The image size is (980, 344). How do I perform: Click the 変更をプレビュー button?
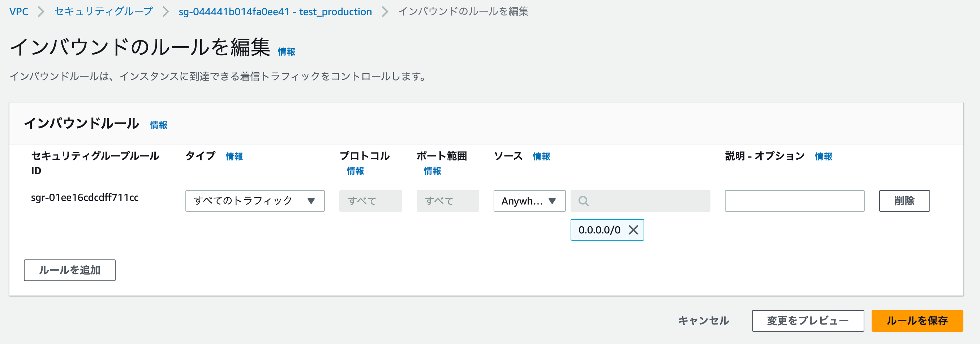pos(808,321)
